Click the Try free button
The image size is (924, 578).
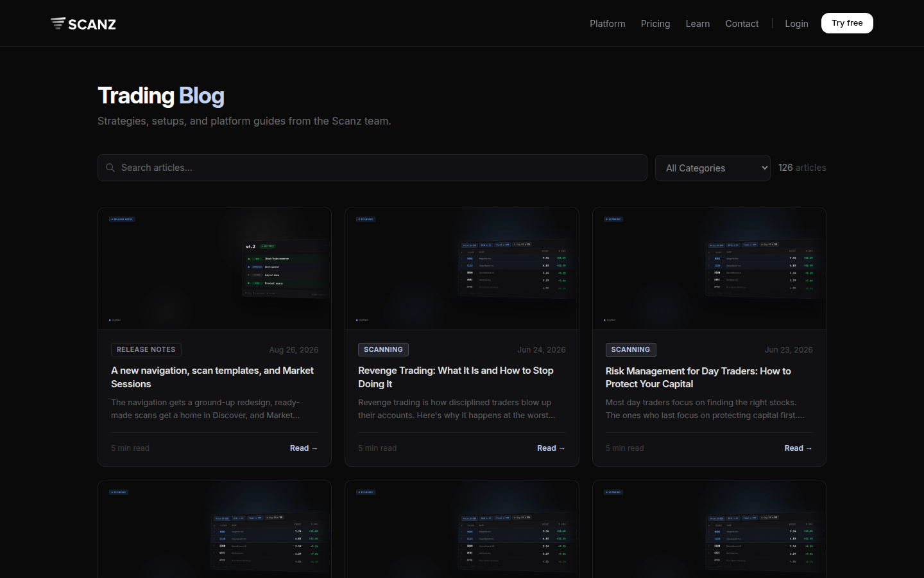[x=847, y=23]
